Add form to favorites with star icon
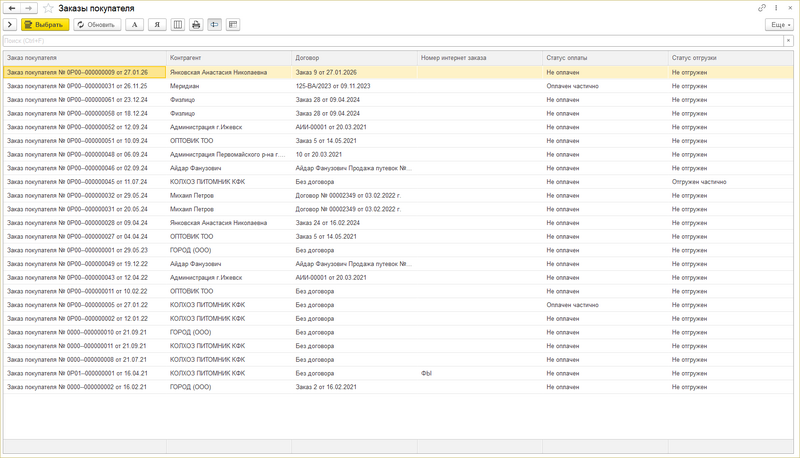The height and width of the screenshot is (458, 800). coord(48,8)
